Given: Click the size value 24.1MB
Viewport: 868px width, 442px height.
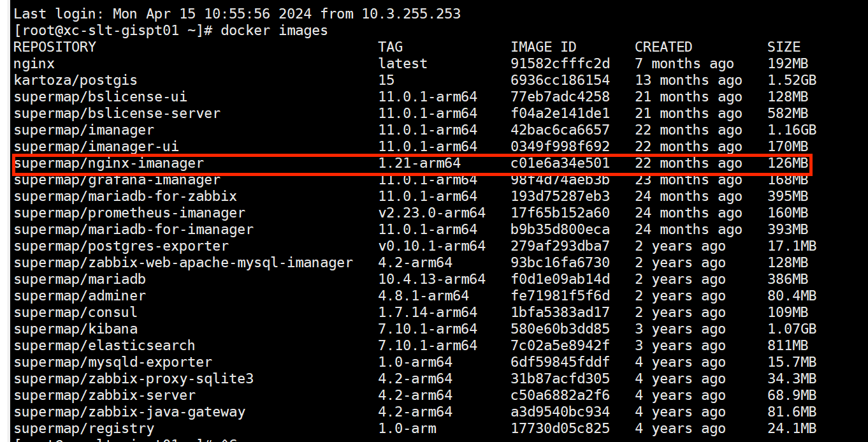Looking at the screenshot, I should point(792,429).
